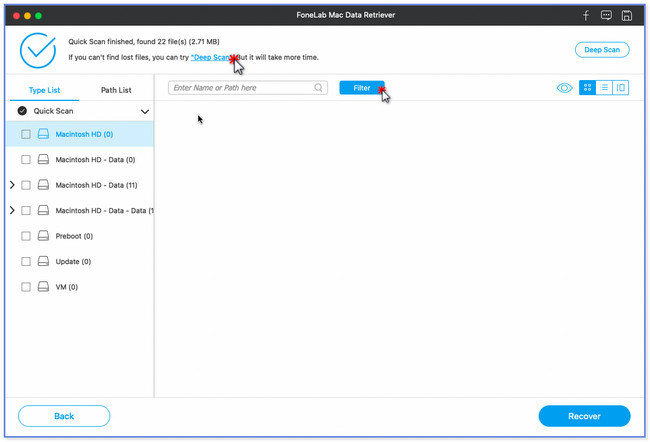Image resolution: width=650 pixels, height=442 pixels.
Task: Select the Macintosh HD - Data (0) label
Action: (95, 160)
